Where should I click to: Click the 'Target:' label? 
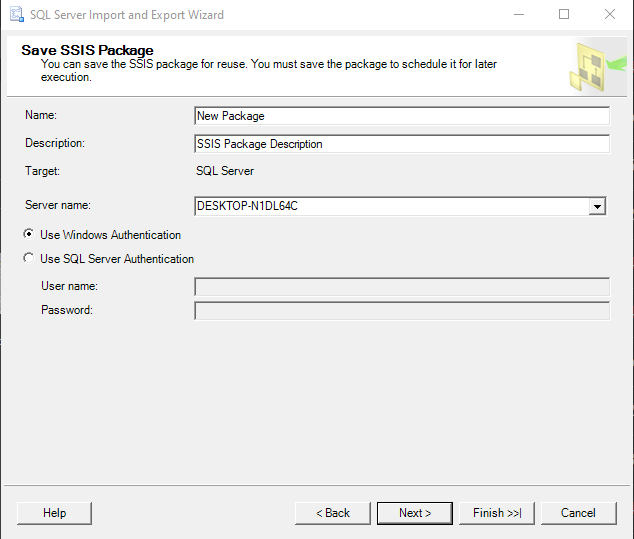click(42, 171)
